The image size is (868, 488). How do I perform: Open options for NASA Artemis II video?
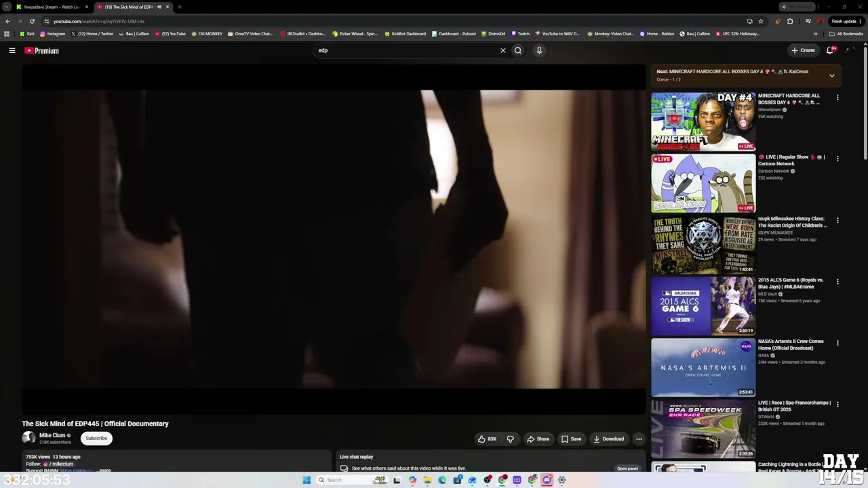[x=837, y=343]
